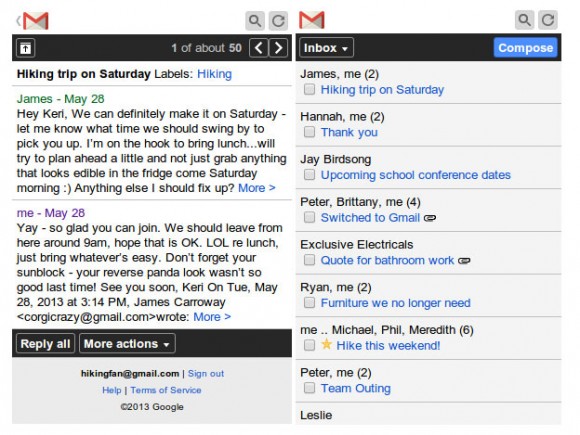Go to the previous conversation arrow
The height and width of the screenshot is (435, 580).
pos(259,48)
